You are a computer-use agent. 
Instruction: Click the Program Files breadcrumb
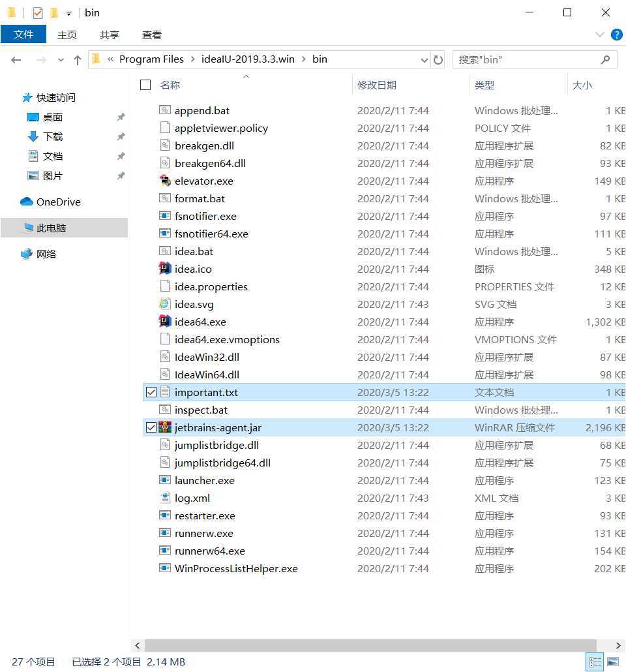point(151,59)
